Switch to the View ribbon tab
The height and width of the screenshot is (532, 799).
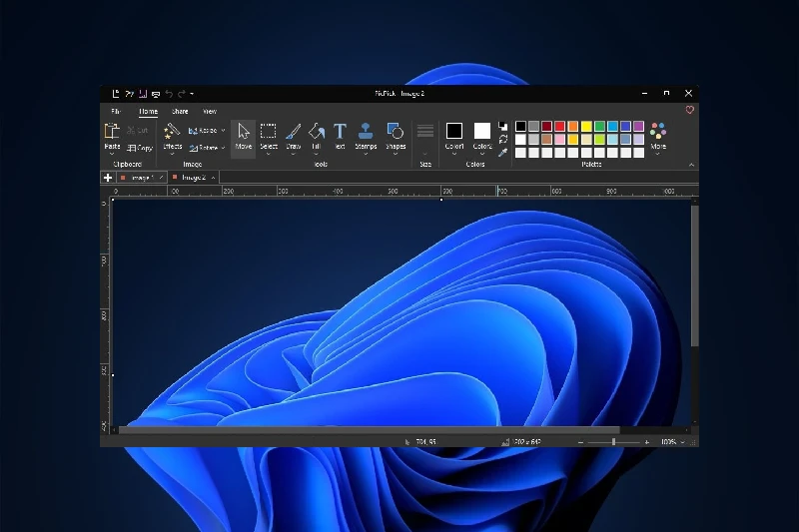pyautogui.click(x=210, y=111)
